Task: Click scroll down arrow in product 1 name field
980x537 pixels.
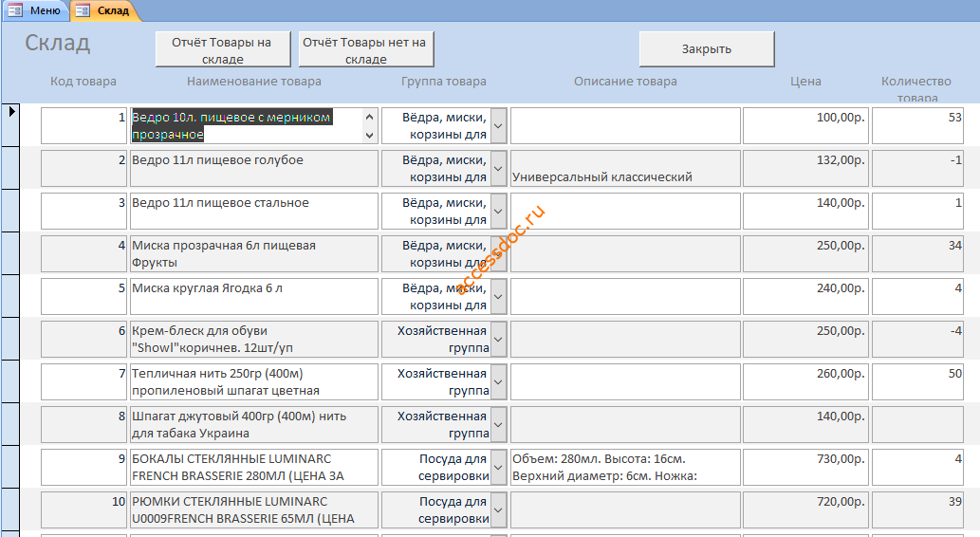Action: point(369,135)
